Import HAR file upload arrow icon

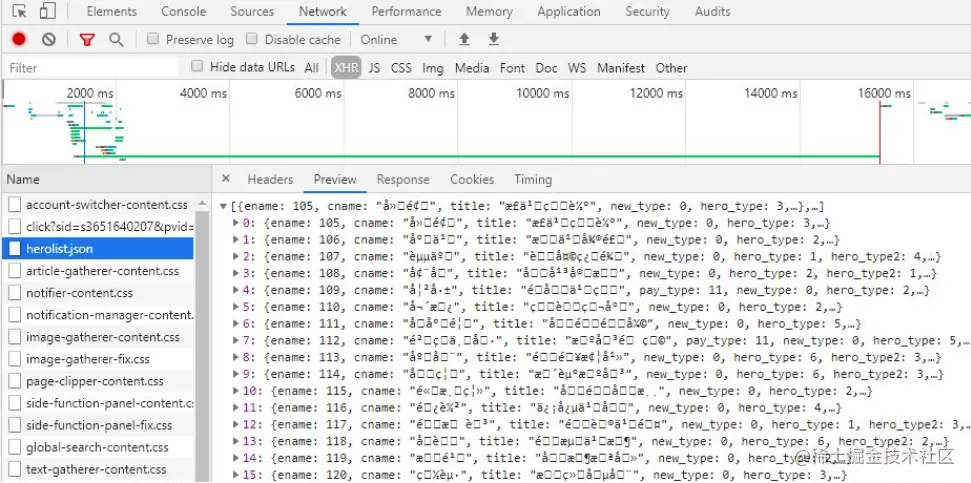464,40
